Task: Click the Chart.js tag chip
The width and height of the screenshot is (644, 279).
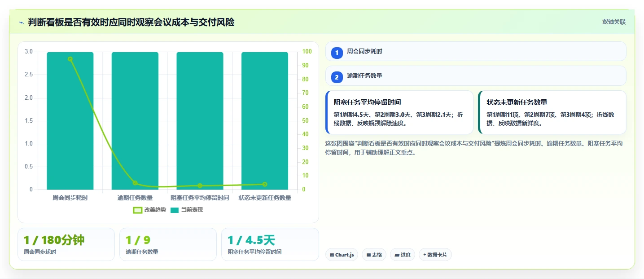Action: click(342, 255)
